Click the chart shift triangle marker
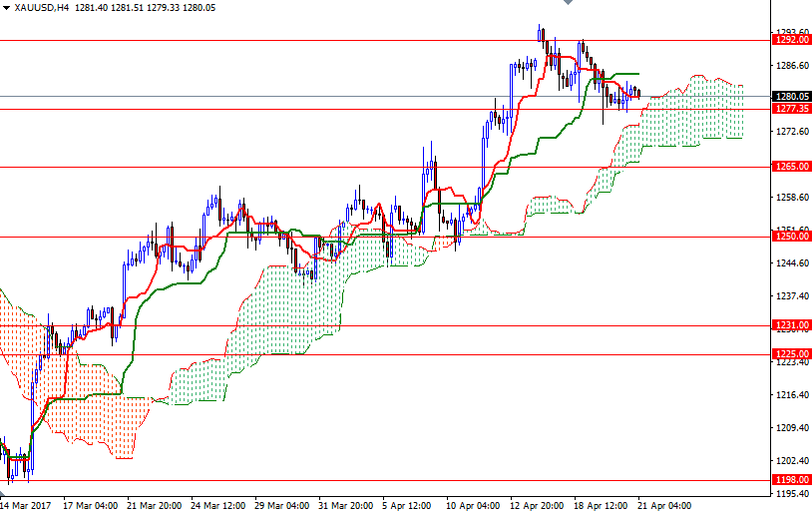812x513 pixels. [568, 4]
